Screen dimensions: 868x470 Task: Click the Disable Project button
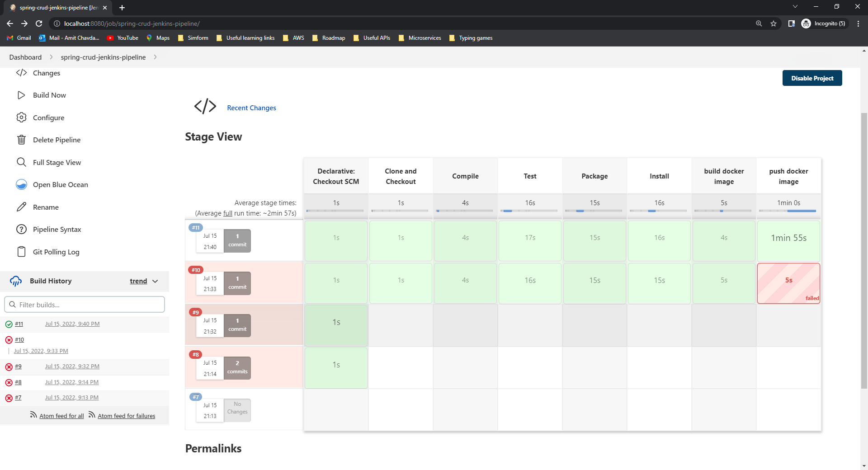point(812,78)
